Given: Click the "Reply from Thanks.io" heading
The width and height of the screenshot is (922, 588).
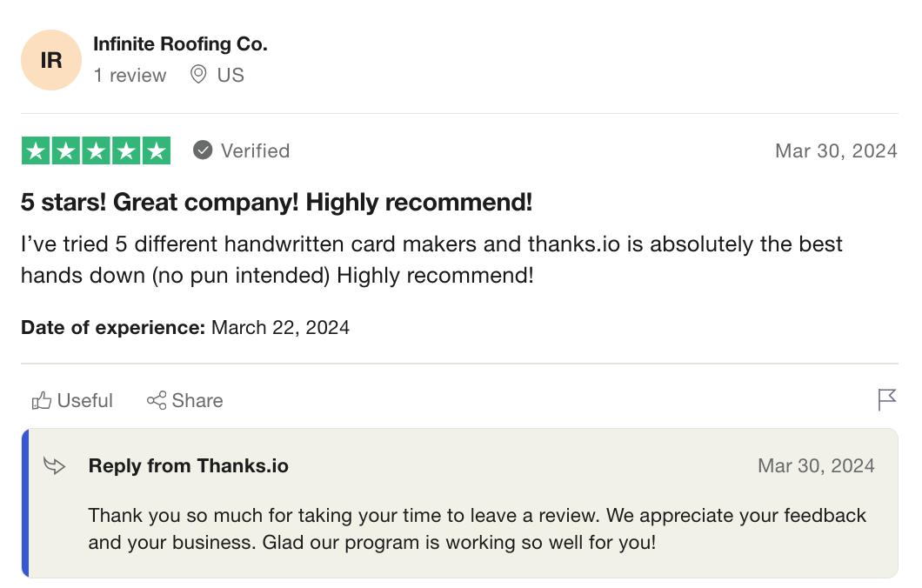Looking at the screenshot, I should pos(188,466).
